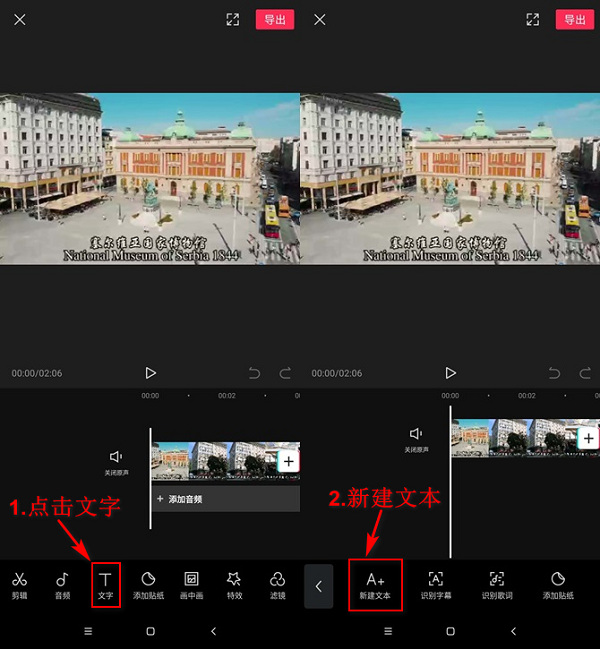Open Android recent apps menu, right screen
The image size is (600, 649).
pyautogui.click(x=388, y=631)
